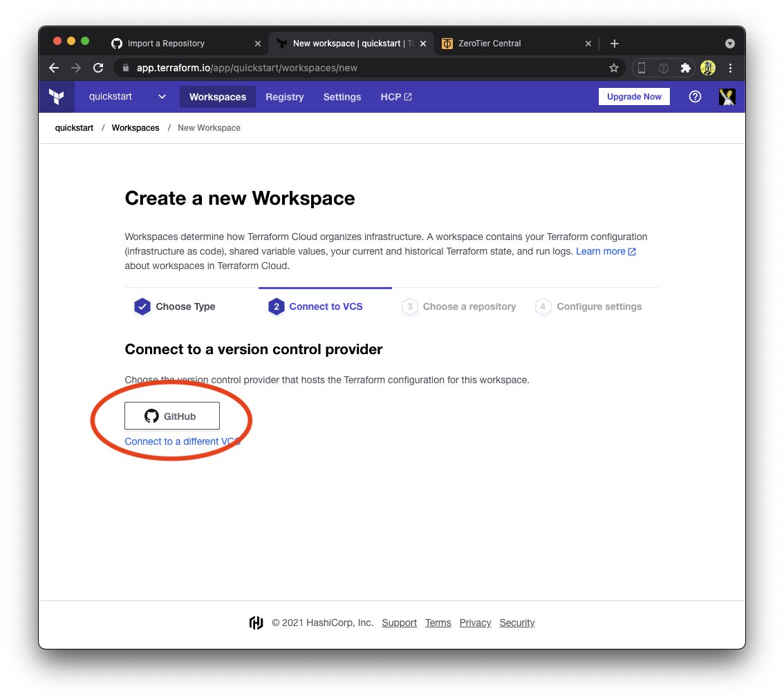This screenshot has width=784, height=700.
Task: Select the Configure settings step
Action: tap(588, 306)
